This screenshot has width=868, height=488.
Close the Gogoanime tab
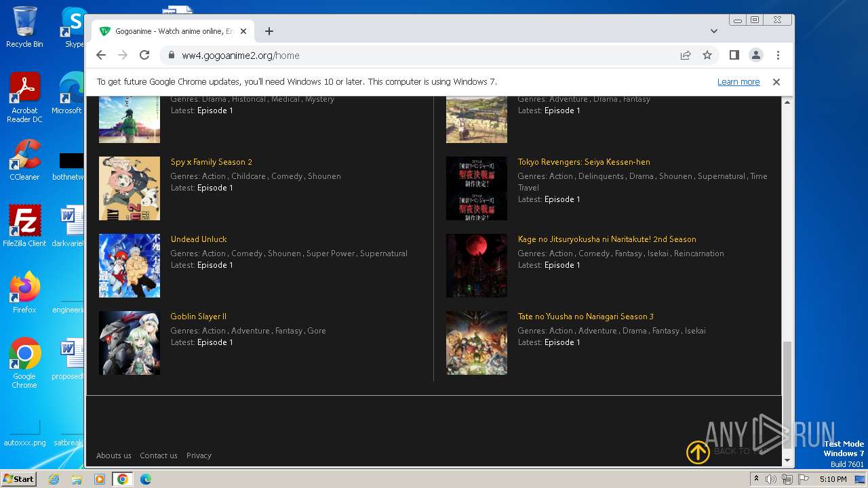tap(243, 31)
